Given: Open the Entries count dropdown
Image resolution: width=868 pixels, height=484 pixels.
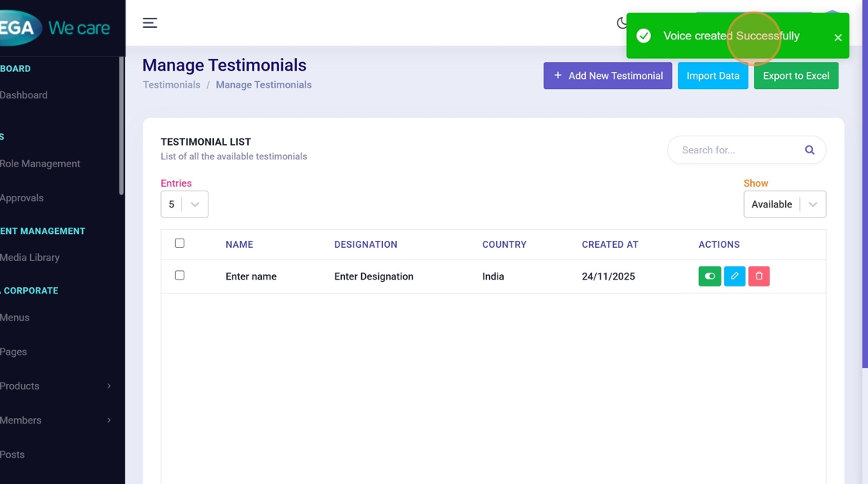Looking at the screenshot, I should pos(184,204).
